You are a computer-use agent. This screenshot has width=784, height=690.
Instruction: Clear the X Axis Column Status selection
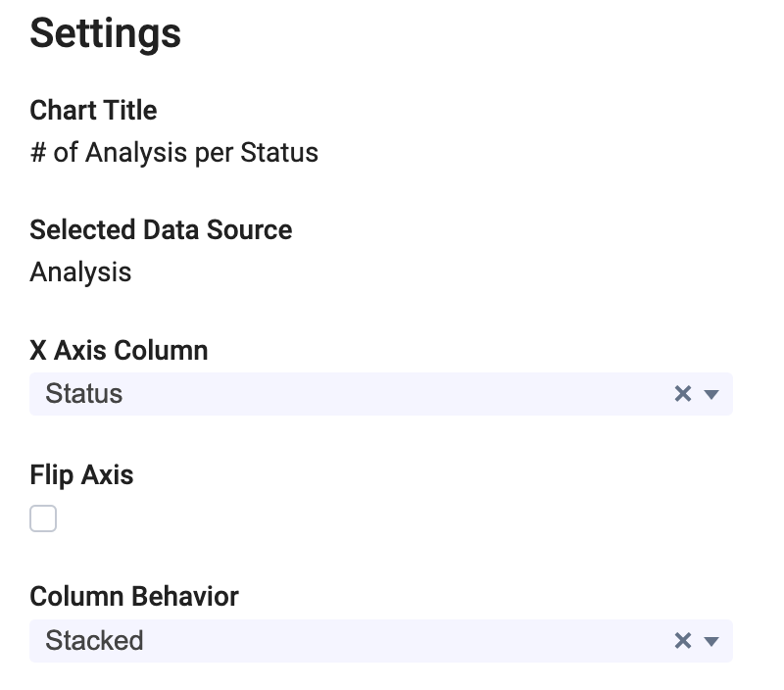683,394
